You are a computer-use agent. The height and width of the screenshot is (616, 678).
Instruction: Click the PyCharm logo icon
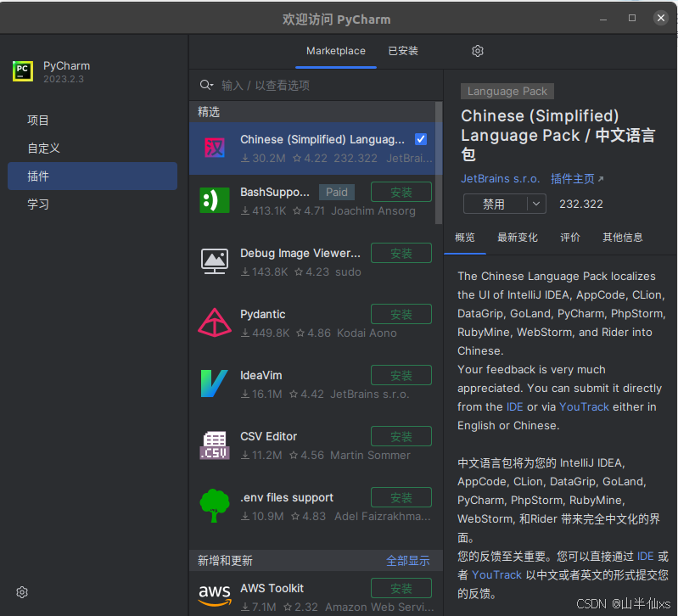22,71
